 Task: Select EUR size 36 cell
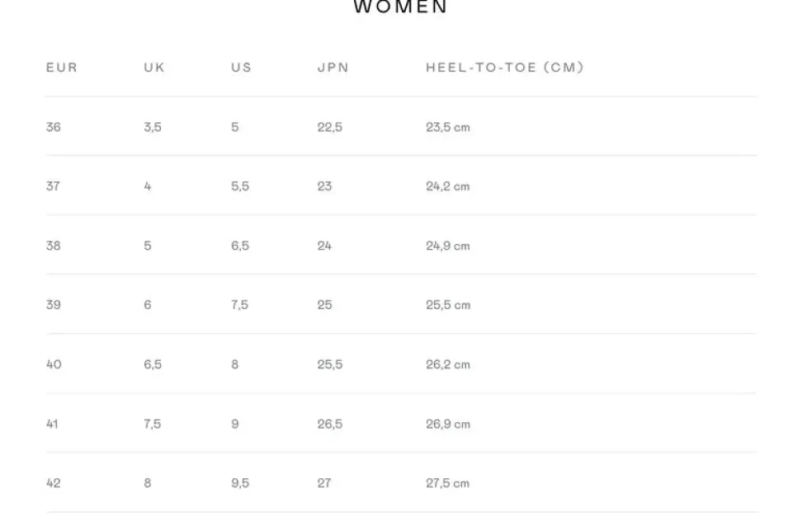54,127
